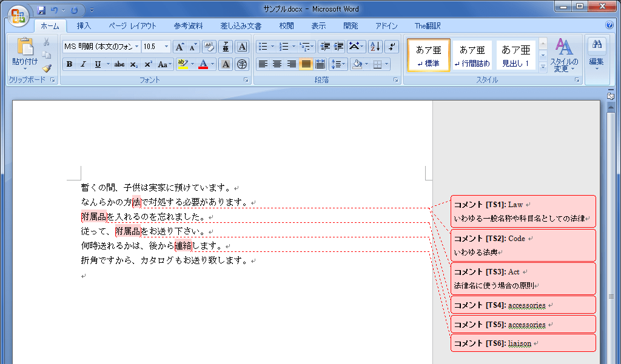Open Word Help question mark icon

pyautogui.click(x=609, y=25)
